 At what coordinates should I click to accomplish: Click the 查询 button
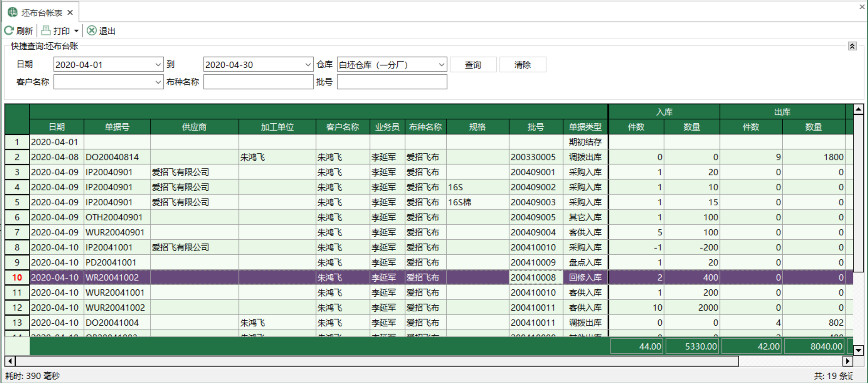coord(473,65)
